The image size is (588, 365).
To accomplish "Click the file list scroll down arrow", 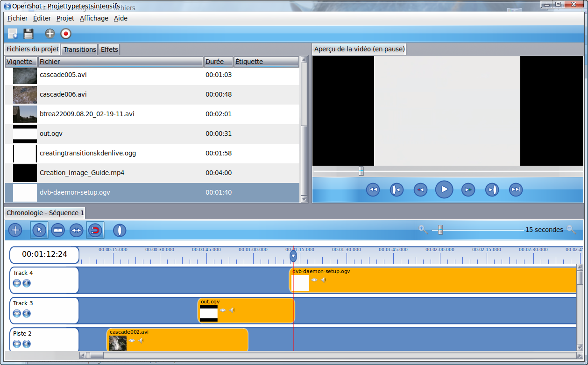I will click(305, 199).
